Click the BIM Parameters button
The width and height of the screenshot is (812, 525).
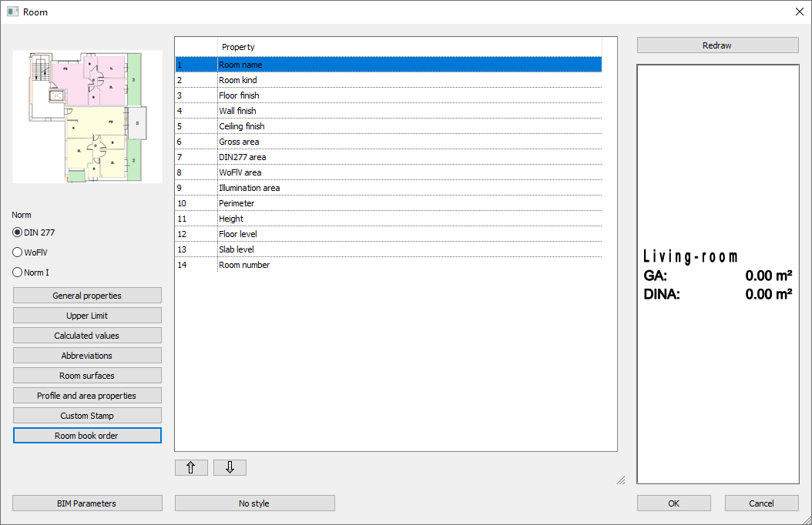click(87, 503)
